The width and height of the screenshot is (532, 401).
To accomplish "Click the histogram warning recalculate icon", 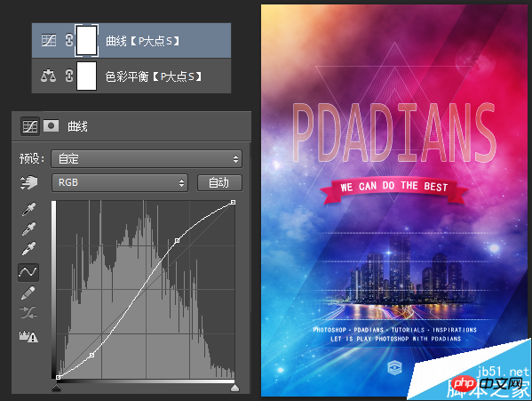I will [x=28, y=336].
